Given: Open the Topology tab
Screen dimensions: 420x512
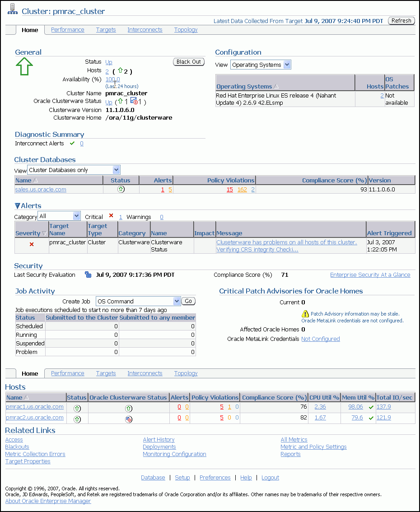Looking at the screenshot, I should (186, 29).
